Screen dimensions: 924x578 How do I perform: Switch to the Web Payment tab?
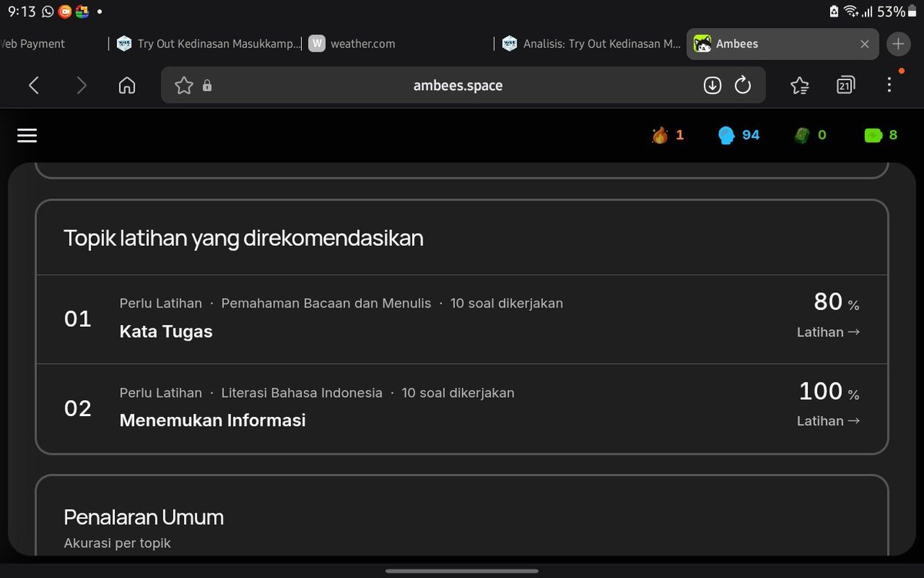coord(54,44)
